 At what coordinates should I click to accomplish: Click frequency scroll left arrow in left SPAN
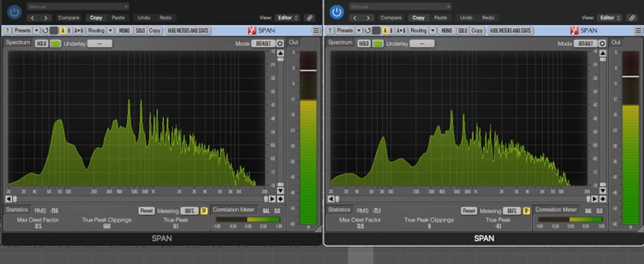click(x=8, y=199)
